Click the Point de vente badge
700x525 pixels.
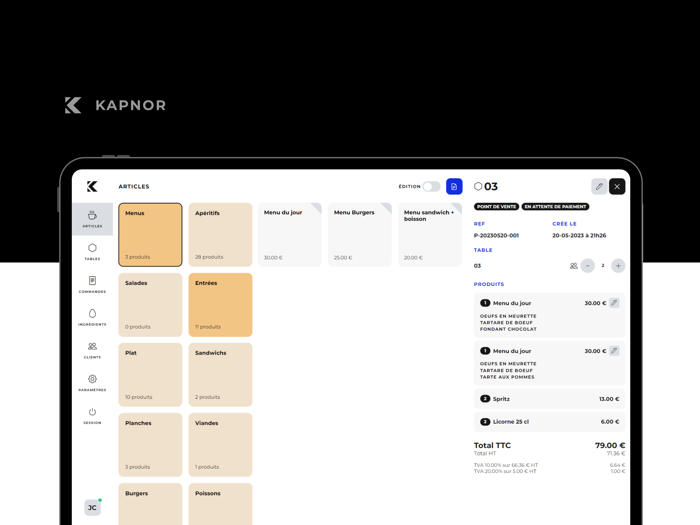pos(496,207)
